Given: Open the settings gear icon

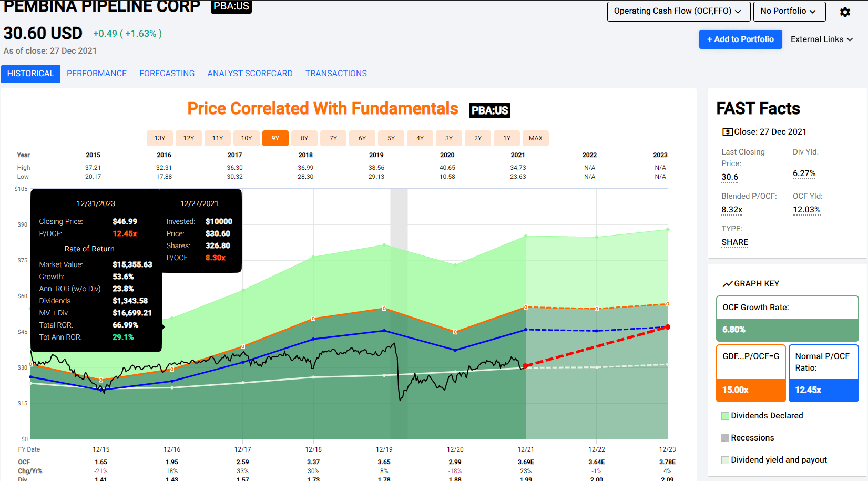Looking at the screenshot, I should (845, 12).
